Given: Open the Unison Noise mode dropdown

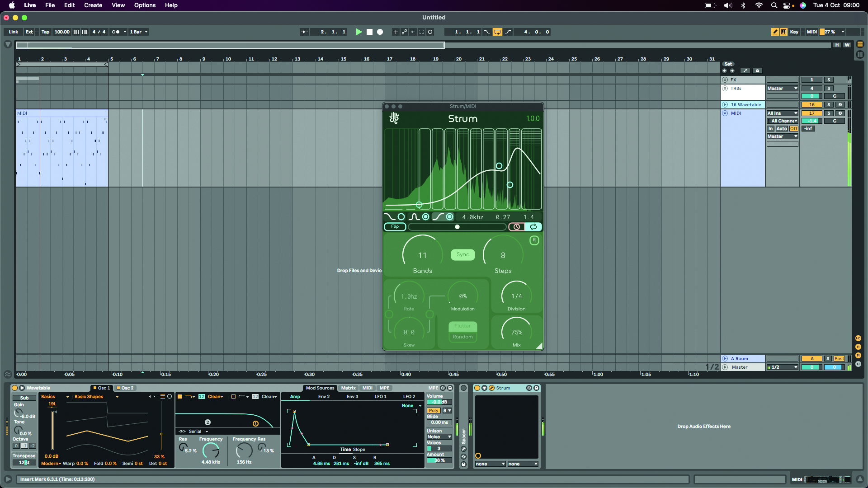Looking at the screenshot, I should (439, 437).
